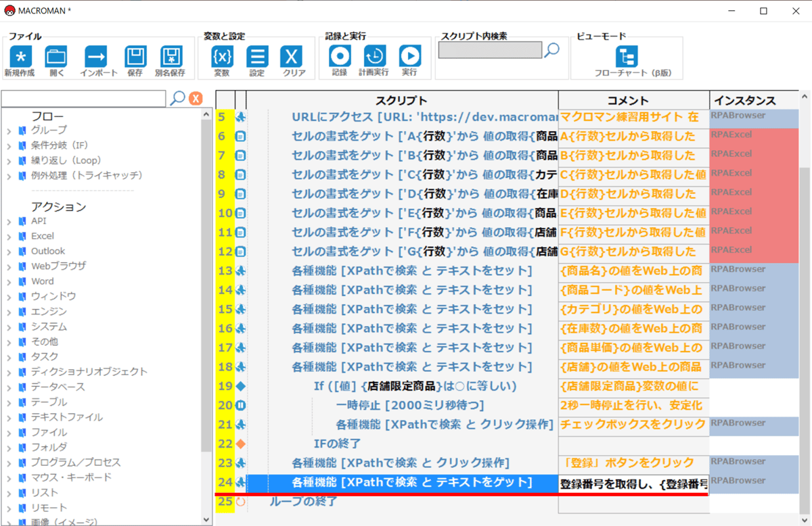Expand the 条件分岐（IF） node
Viewport: 812px width, 526px height.
point(9,145)
